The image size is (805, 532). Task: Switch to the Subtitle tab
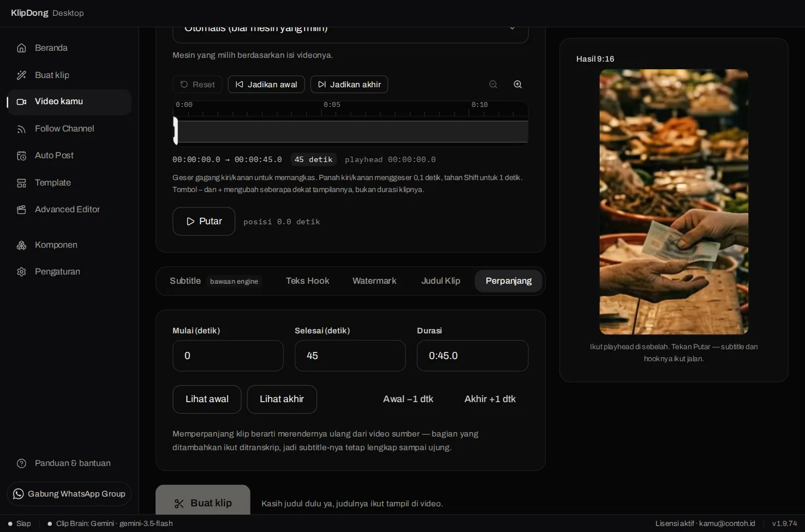pos(215,281)
